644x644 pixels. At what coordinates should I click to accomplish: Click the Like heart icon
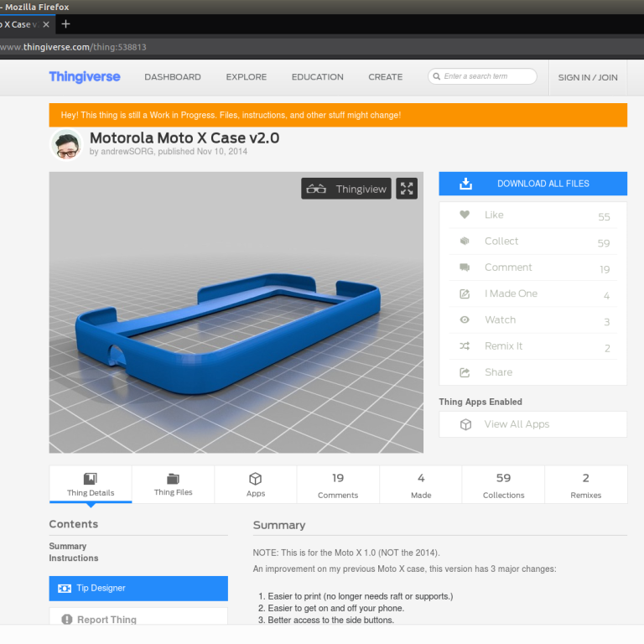click(x=465, y=215)
